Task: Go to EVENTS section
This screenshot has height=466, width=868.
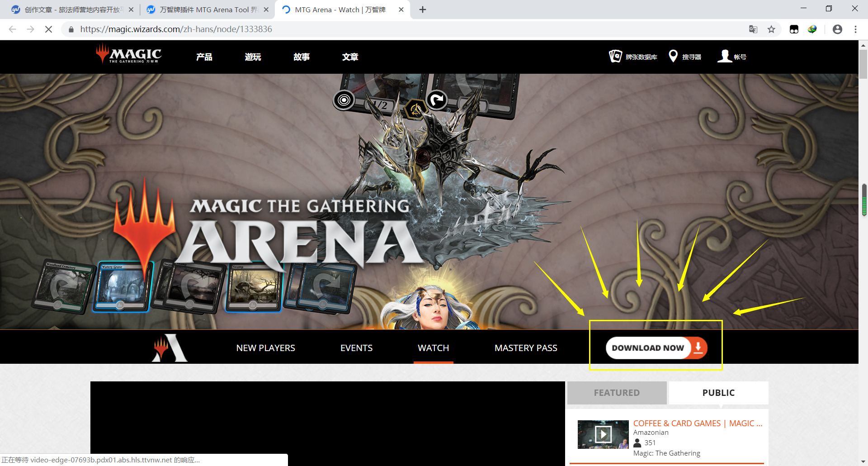Action: click(357, 348)
